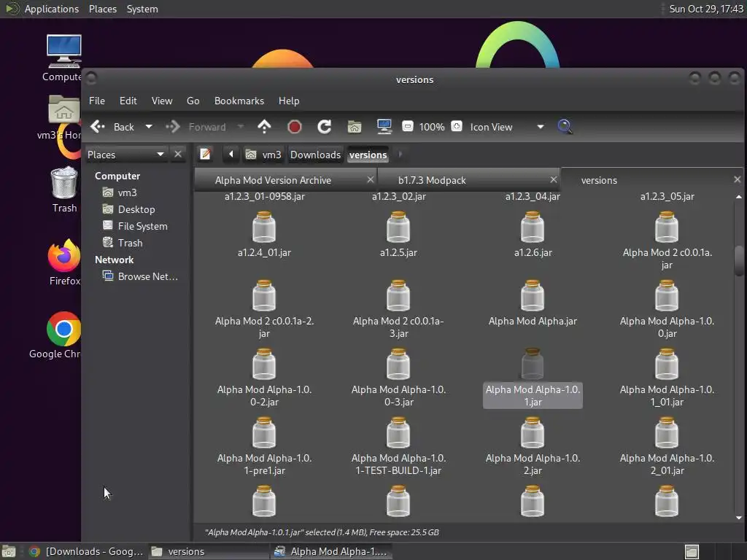The width and height of the screenshot is (747, 560).
Task: Select Alpha Mod Alpha-1.0.0-3.jar icon
Action: point(398,365)
